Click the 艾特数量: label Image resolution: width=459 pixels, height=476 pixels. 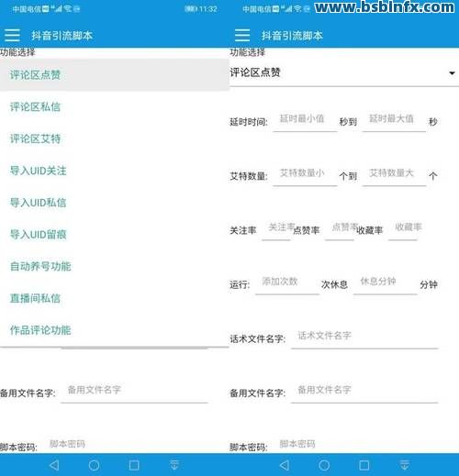click(x=249, y=176)
